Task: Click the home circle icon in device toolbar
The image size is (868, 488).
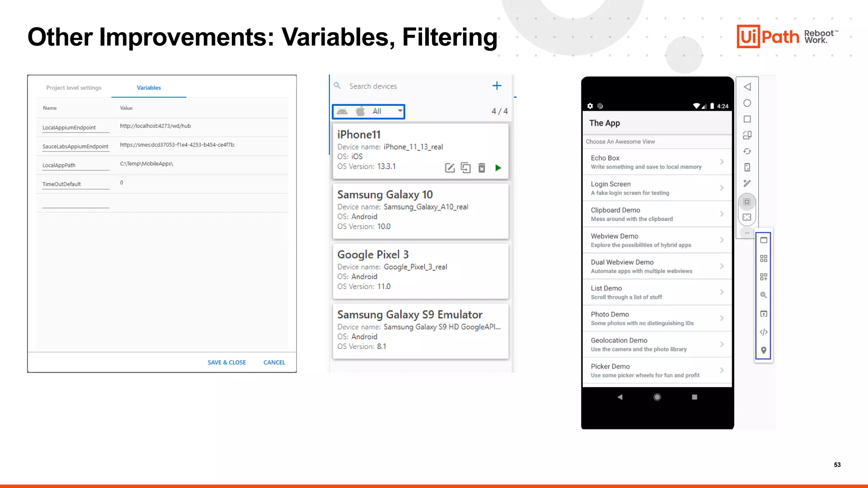Action: 747,103
